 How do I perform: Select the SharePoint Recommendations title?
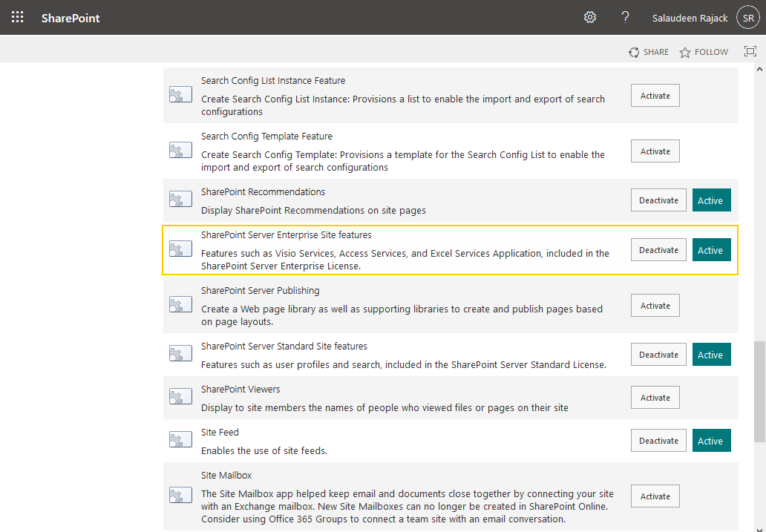[x=263, y=192]
